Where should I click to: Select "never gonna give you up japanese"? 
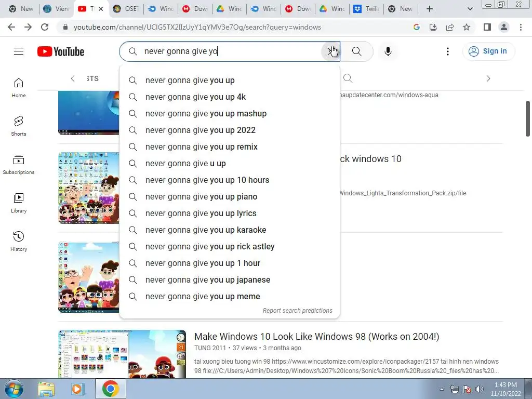point(230,280)
